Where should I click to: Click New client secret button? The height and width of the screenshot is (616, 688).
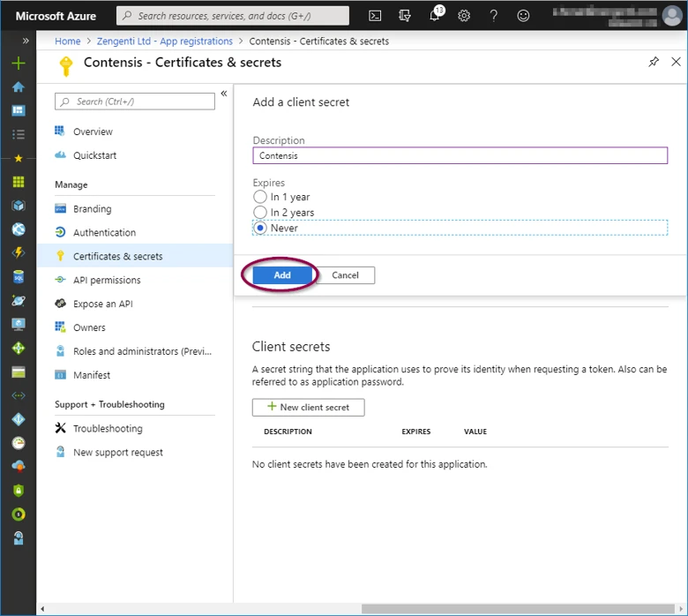pos(308,408)
